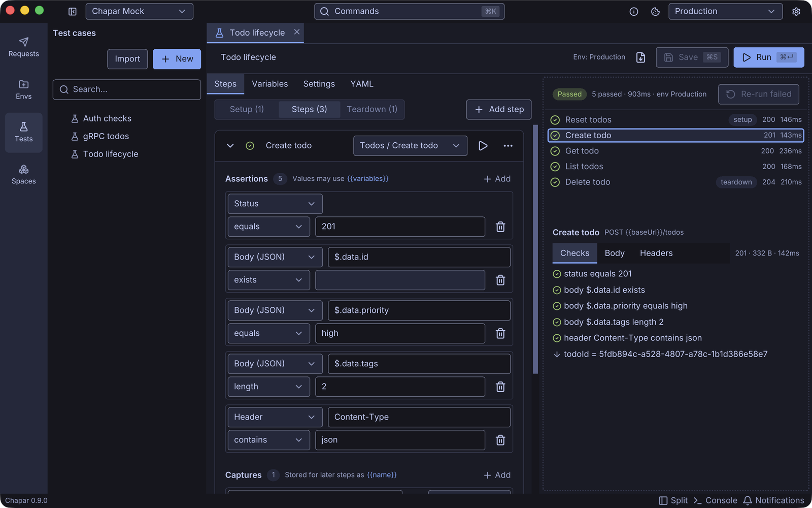This screenshot has height=508, width=812.
Task: Open the Create todo step more options
Action: pos(508,146)
